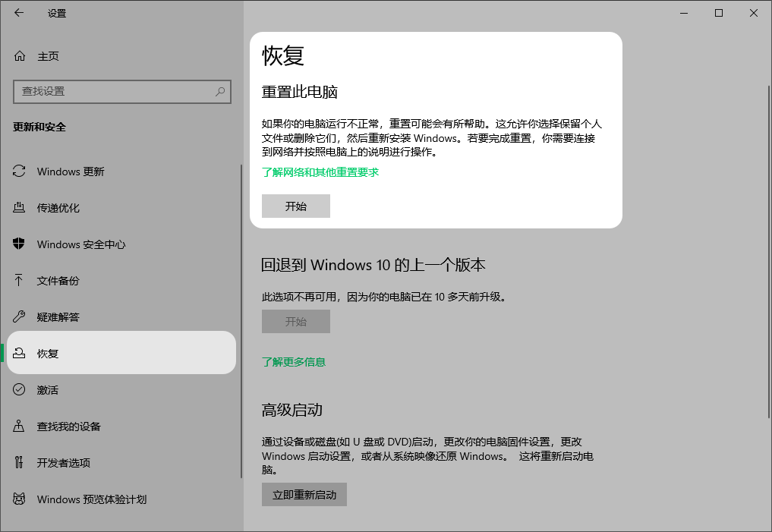The height and width of the screenshot is (532, 772).
Task: Open 了解网络和其他重置要求 link
Action: coord(320,172)
